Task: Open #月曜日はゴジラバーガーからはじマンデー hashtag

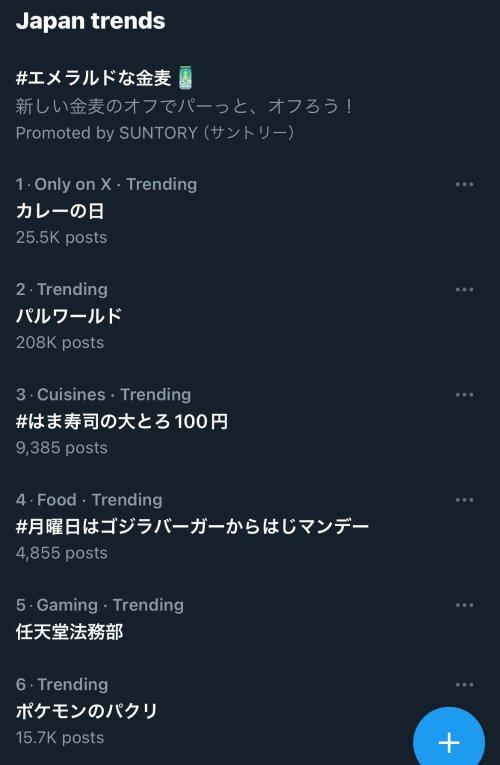Action: tap(192, 527)
